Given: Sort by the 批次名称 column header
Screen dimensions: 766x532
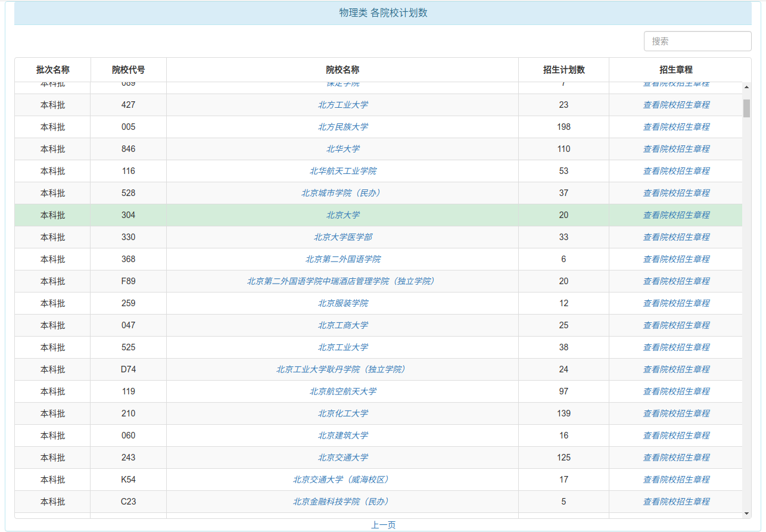Looking at the screenshot, I should pyautogui.click(x=52, y=70).
